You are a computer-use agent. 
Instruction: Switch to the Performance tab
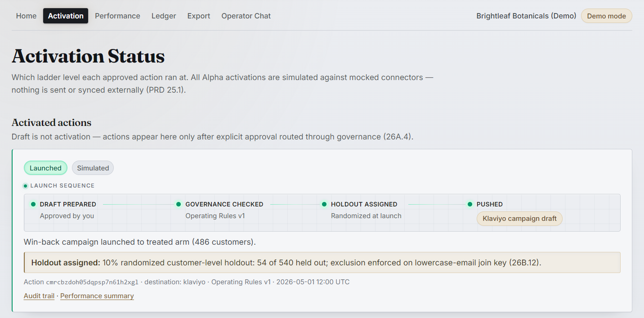tap(117, 16)
